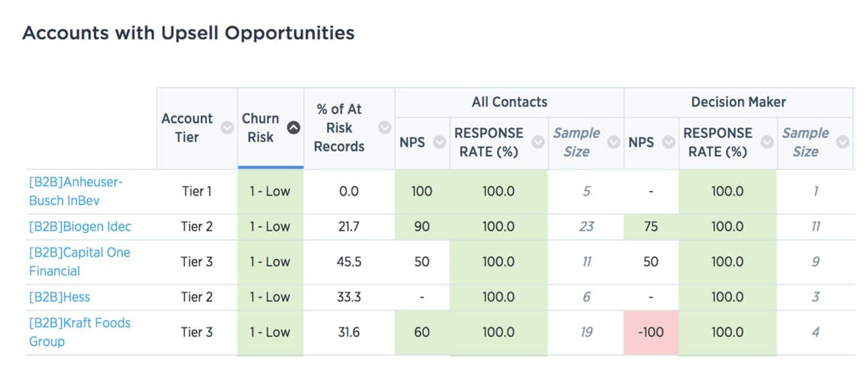Viewport: 868px width, 374px height.
Task: Click the All Contacts group header
Action: click(509, 103)
